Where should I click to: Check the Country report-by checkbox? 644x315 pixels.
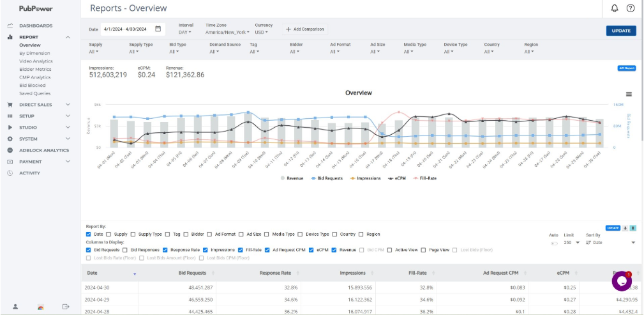(334, 234)
